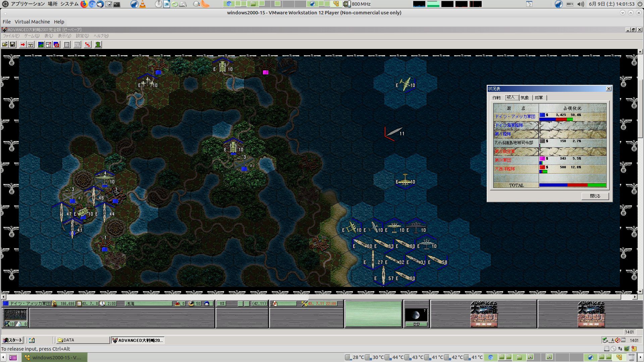Open the 表示(V) menu

coord(64,36)
